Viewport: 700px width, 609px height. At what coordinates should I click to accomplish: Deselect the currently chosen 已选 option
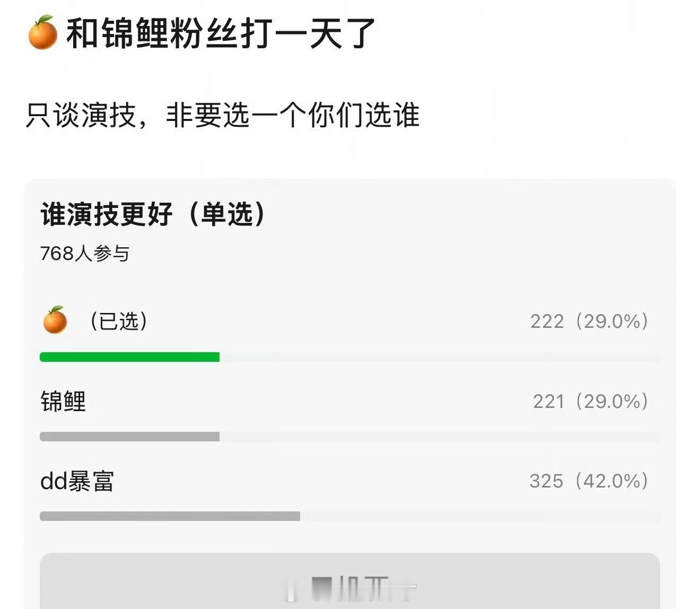point(117,320)
